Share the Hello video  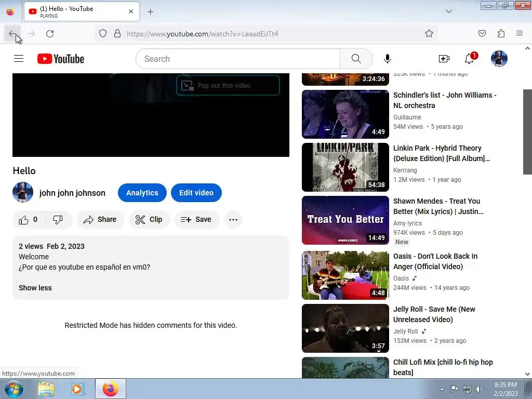click(100, 220)
